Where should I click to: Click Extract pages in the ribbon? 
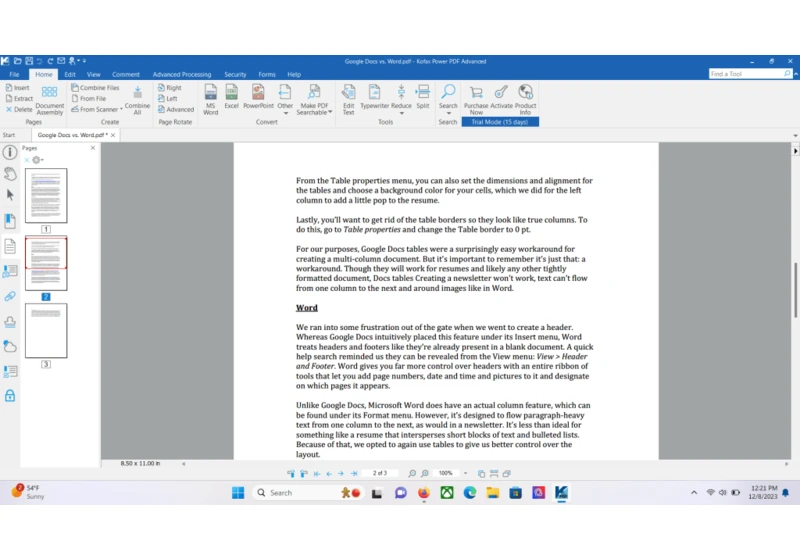(19, 98)
